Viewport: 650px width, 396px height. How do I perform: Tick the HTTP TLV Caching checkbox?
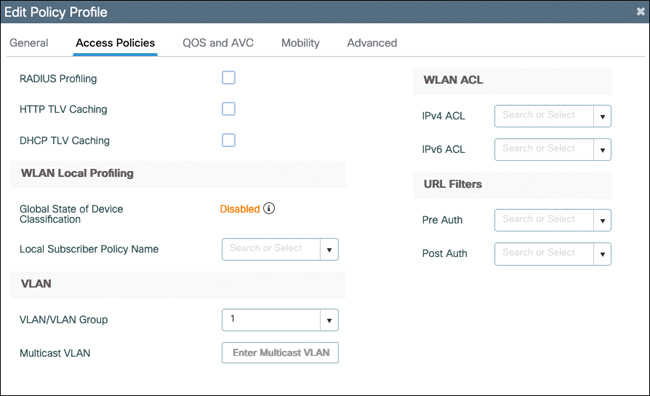coord(228,109)
